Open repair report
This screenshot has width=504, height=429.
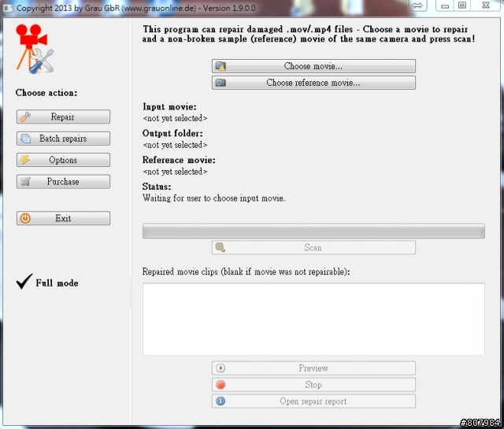(313, 401)
